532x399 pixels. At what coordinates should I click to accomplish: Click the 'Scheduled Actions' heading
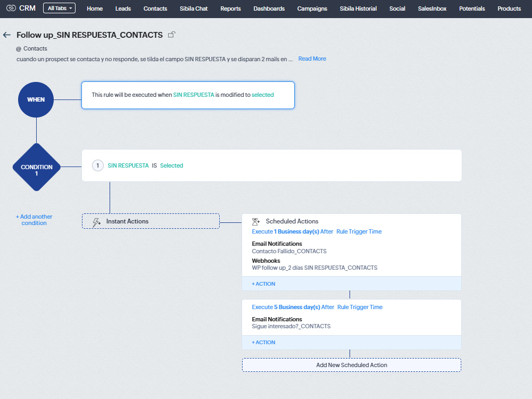pos(292,221)
